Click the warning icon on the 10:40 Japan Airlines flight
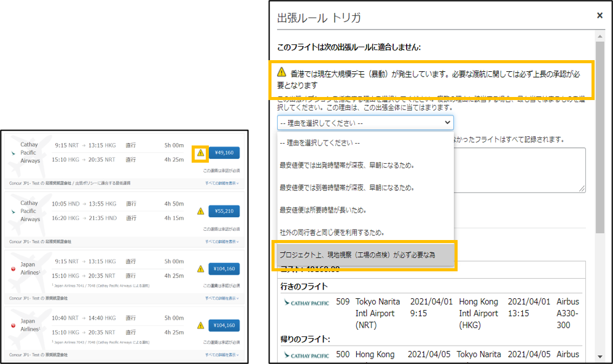Viewport: 613px width, 364px height. tap(201, 325)
